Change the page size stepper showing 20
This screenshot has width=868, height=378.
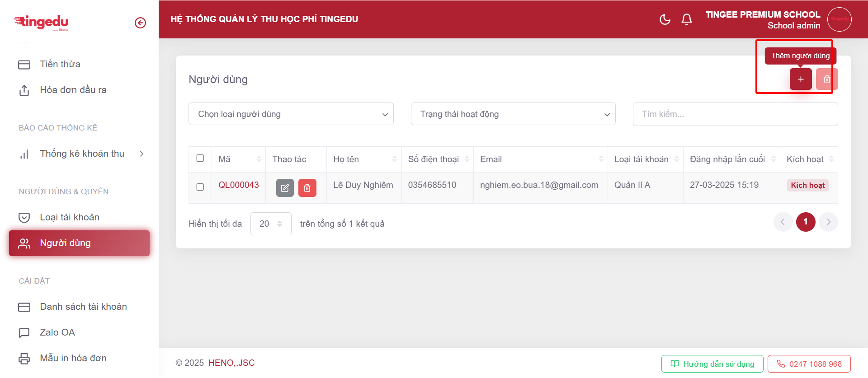[271, 224]
